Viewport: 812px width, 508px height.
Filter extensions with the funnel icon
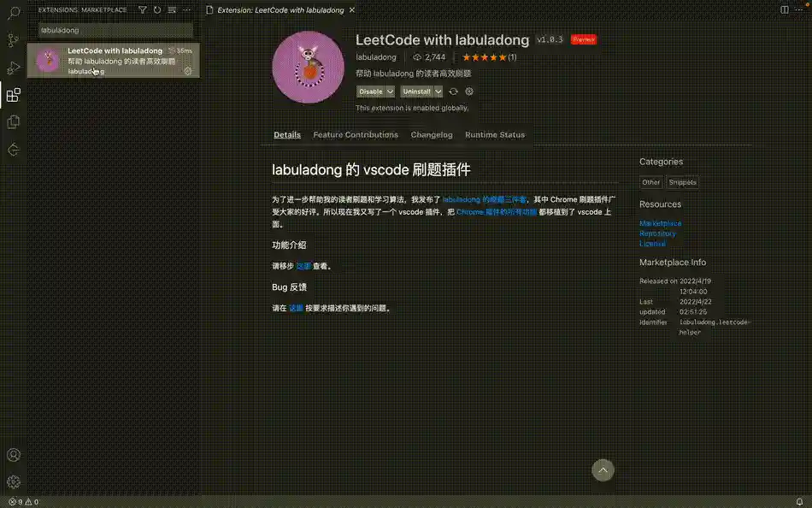143,10
